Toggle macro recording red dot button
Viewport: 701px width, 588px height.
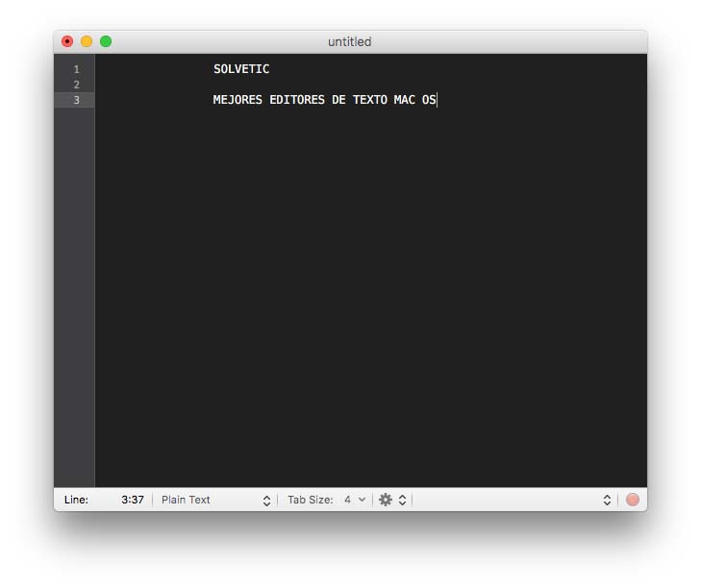pyautogui.click(x=632, y=500)
